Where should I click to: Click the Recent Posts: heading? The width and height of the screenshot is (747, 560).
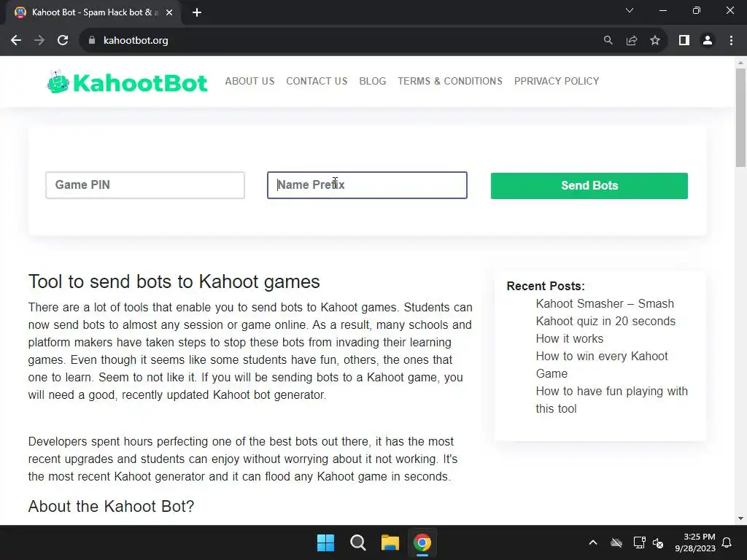[x=546, y=286]
